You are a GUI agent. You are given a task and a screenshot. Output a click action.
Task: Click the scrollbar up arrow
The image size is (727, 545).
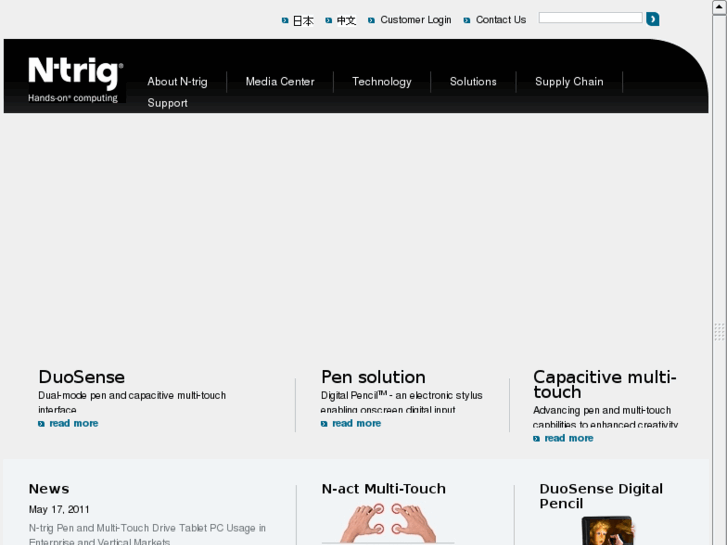point(719,7)
